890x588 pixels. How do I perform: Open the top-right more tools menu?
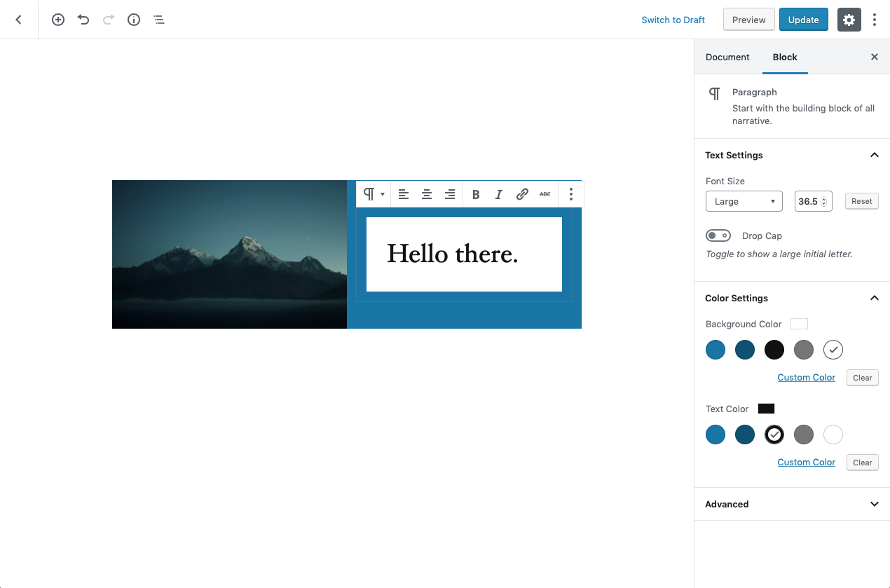point(875,20)
